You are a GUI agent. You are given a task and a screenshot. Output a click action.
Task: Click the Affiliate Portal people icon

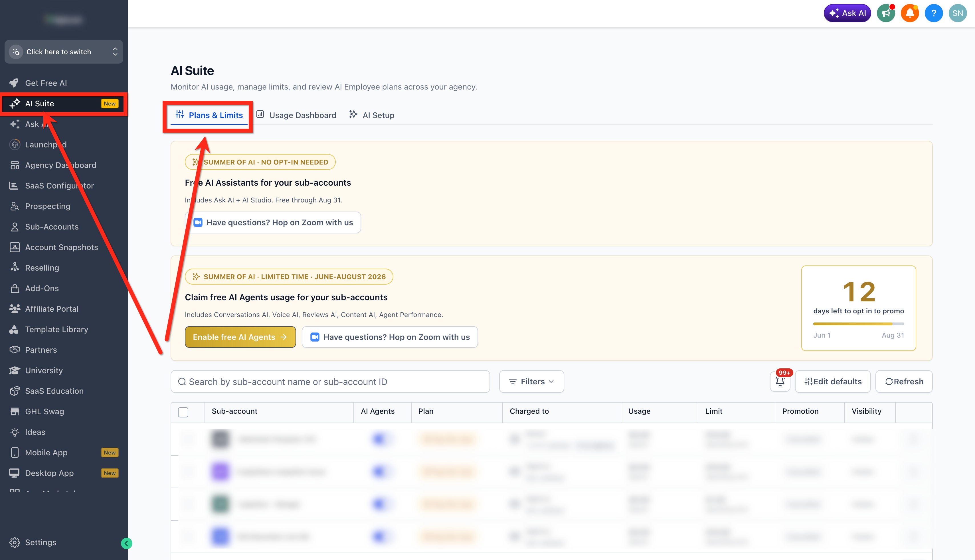click(15, 309)
